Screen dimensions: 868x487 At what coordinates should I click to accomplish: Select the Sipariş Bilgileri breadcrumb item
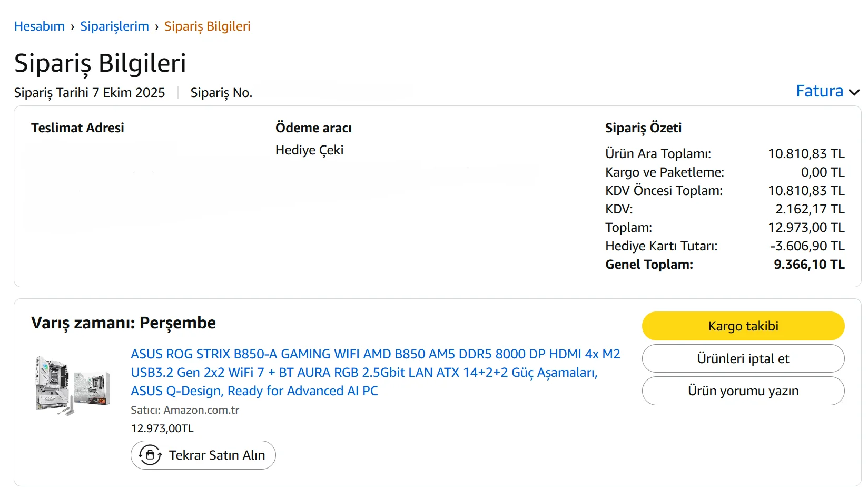207,26
